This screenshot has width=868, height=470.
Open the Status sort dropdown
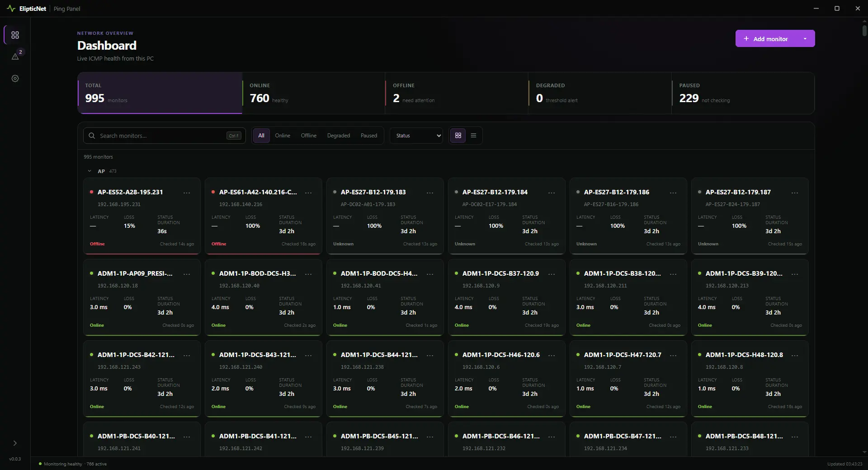click(x=416, y=136)
